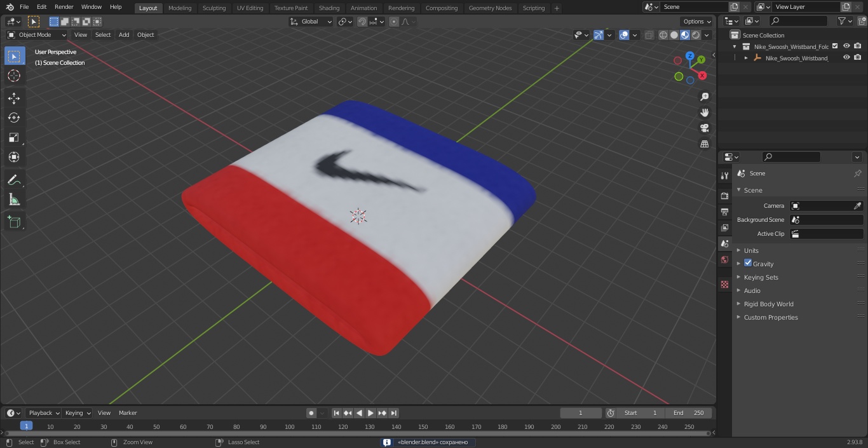868x448 pixels.
Task: Select the Scale tool
Action: [14, 137]
